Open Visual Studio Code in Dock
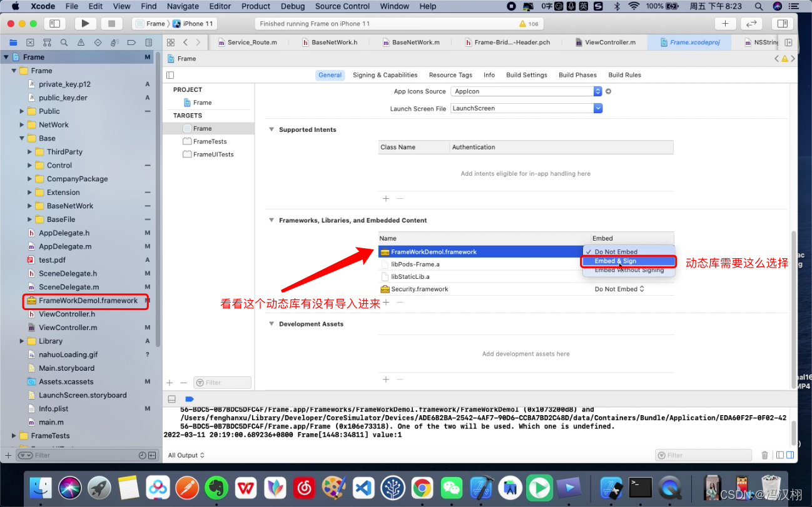The height and width of the screenshot is (507, 812). coord(363,487)
